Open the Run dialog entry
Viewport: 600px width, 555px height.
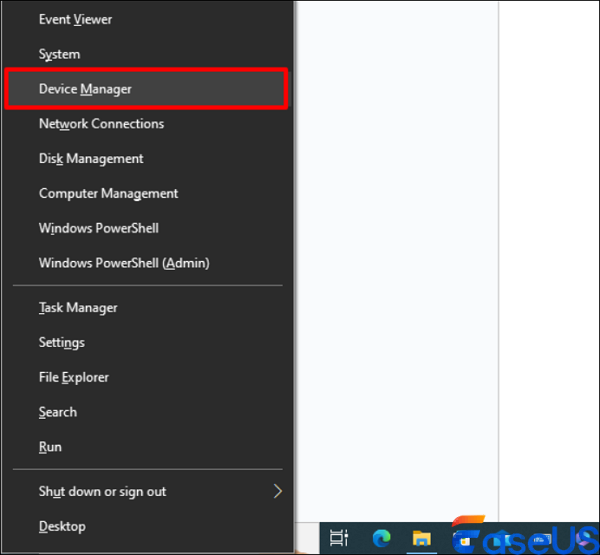pyautogui.click(x=50, y=447)
